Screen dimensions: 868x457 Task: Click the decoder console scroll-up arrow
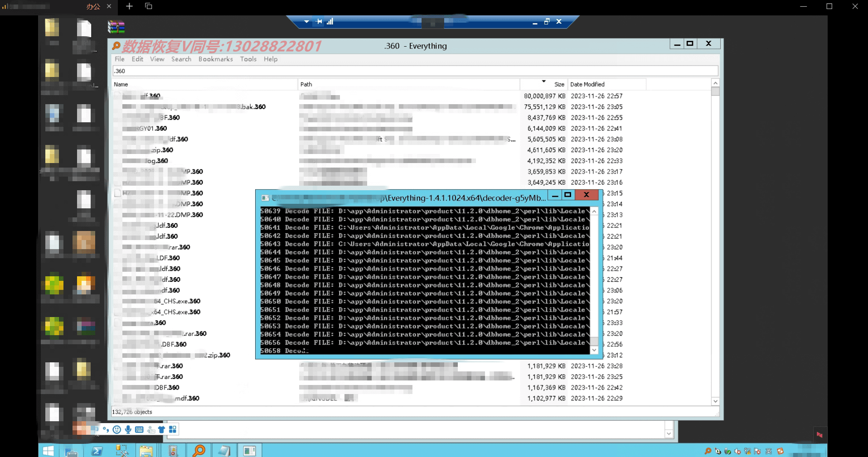tap(594, 212)
